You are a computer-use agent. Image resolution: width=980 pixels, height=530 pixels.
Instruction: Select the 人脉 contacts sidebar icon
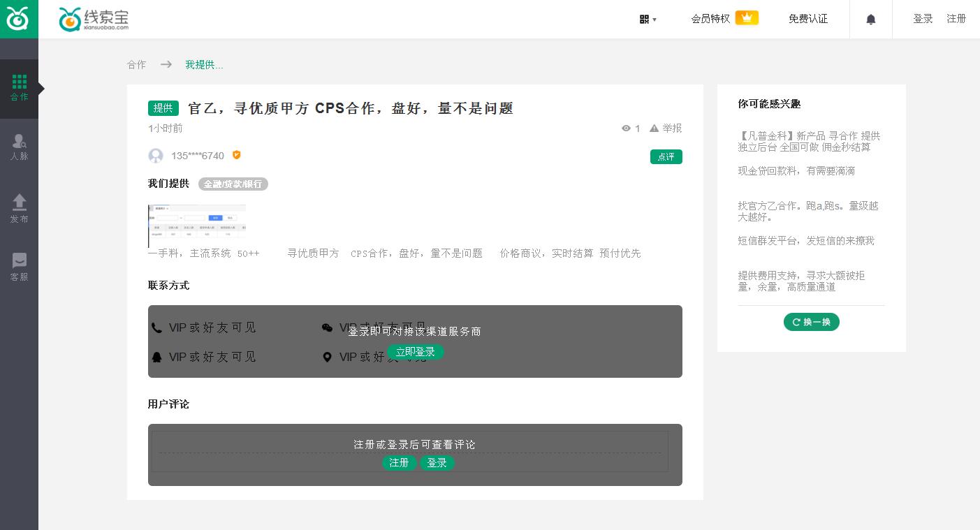point(19,145)
